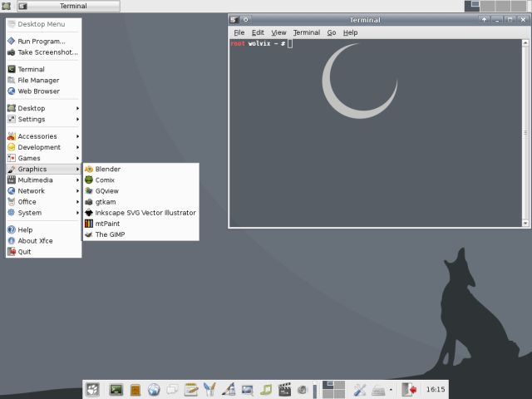Click the Terminal taskbar button at top
532x399 pixels.
tap(66, 6)
